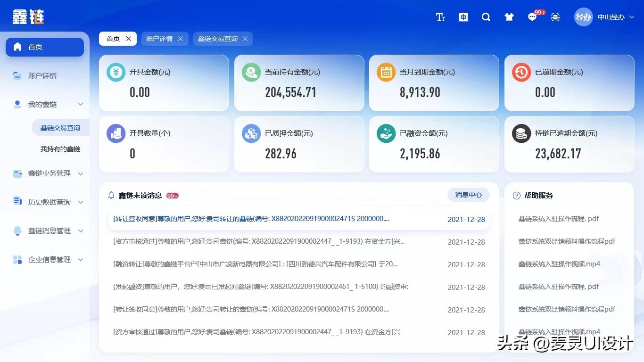This screenshot has height=362, width=644.
Task: Expand the 企业信息管理 chevron
Action: click(81, 260)
